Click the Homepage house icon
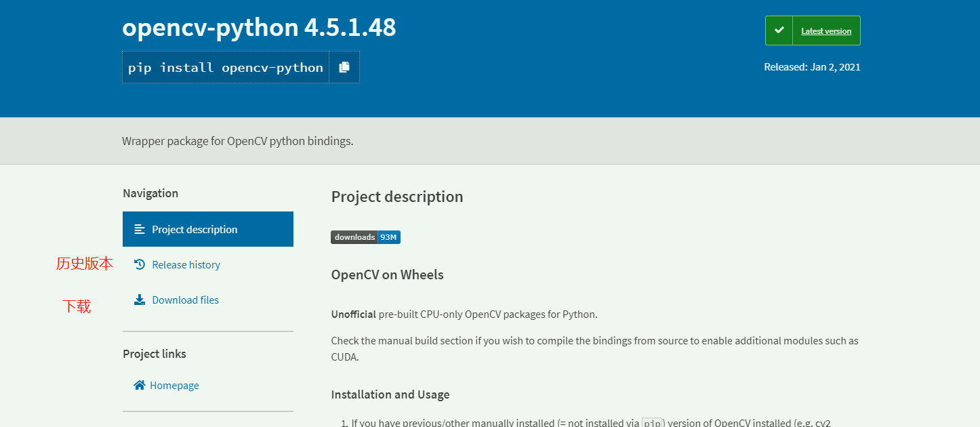 click(x=140, y=385)
